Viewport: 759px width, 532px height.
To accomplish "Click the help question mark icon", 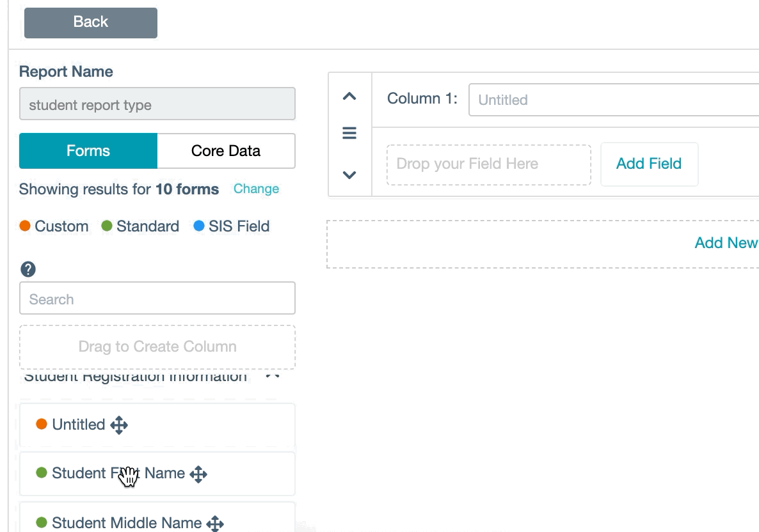I will click(x=28, y=269).
